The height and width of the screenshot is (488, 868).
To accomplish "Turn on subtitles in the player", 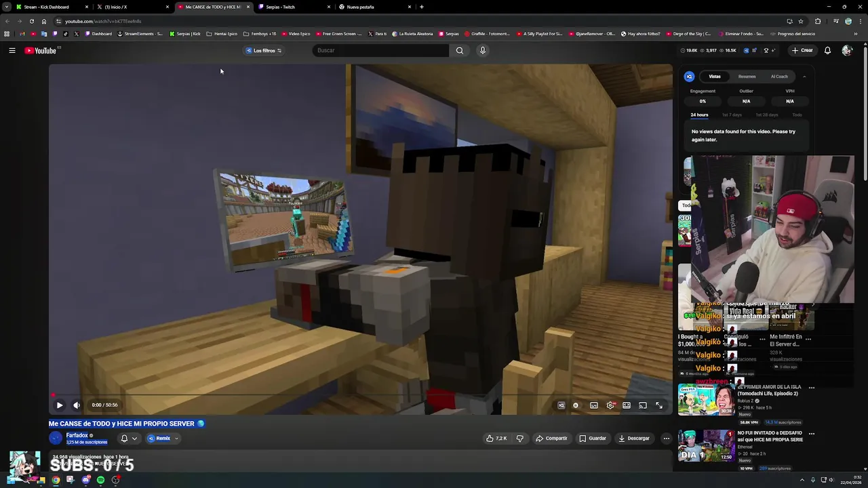I will [594, 405].
